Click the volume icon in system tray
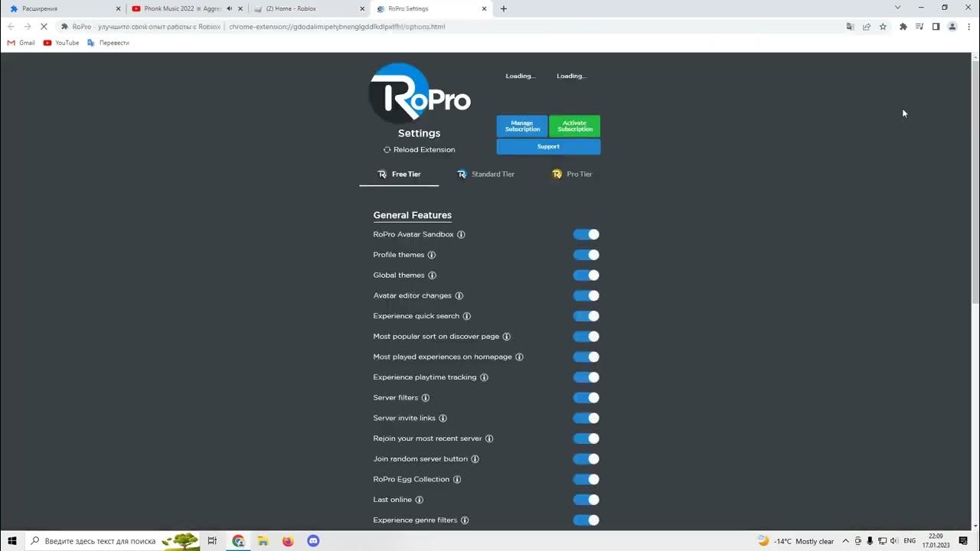 [894, 541]
